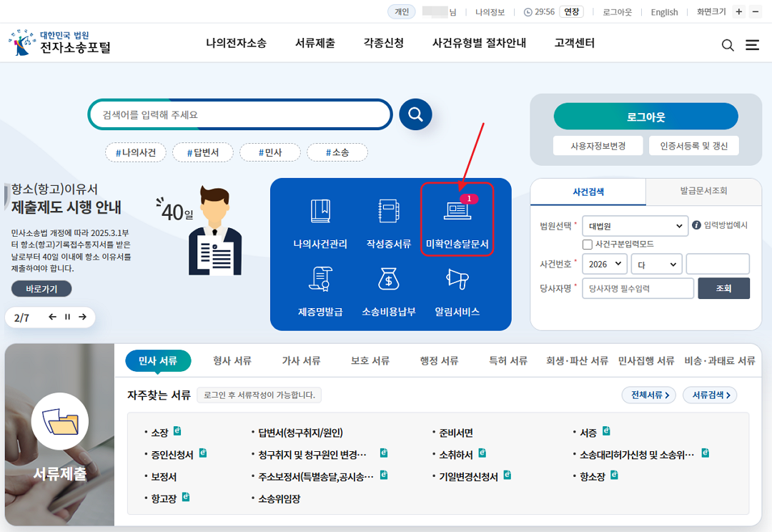Focus the 검색어를 입력해 주세요 search field
Image resolution: width=772 pixels, height=532 pixels.
(x=240, y=115)
